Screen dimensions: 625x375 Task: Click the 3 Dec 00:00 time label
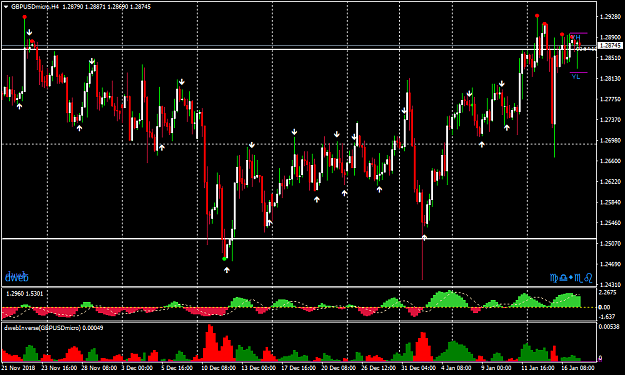tap(137, 367)
